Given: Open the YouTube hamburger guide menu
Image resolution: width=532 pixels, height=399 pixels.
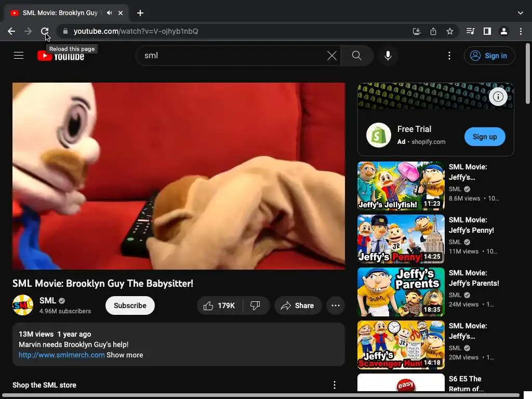Looking at the screenshot, I should tap(19, 55).
